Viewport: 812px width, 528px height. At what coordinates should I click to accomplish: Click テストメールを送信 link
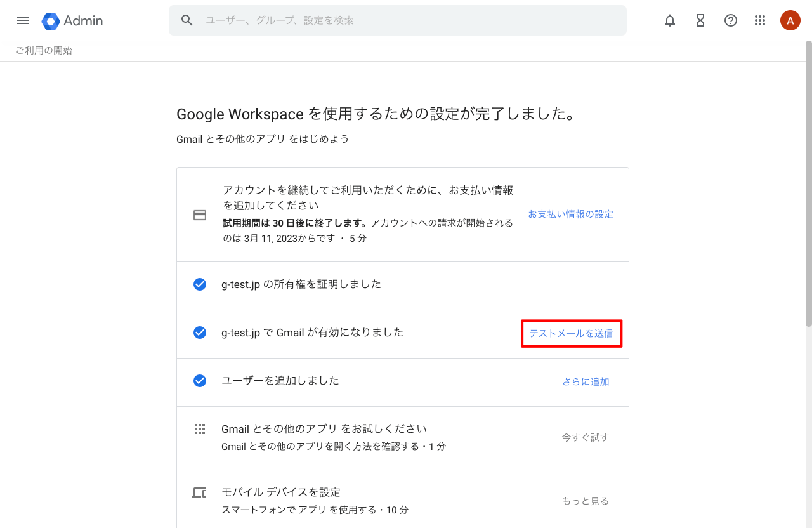coord(571,334)
